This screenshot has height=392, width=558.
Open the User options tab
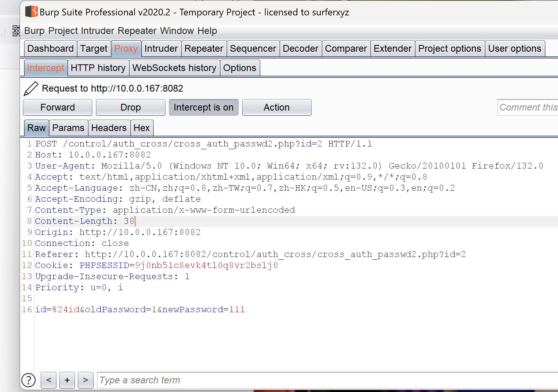pyautogui.click(x=515, y=49)
